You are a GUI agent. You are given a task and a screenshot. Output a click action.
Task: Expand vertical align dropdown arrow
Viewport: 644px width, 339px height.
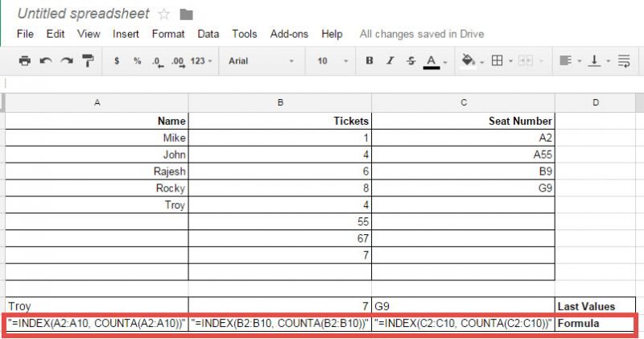(609, 61)
